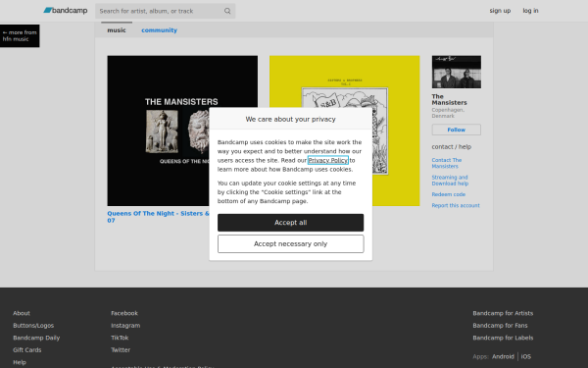Open Buttons/Logos footer link

33,326
